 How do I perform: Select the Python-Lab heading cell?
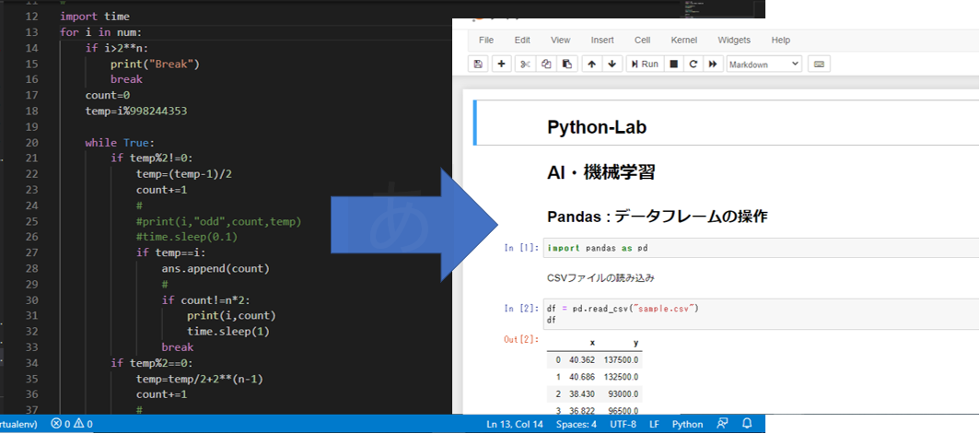click(726, 123)
